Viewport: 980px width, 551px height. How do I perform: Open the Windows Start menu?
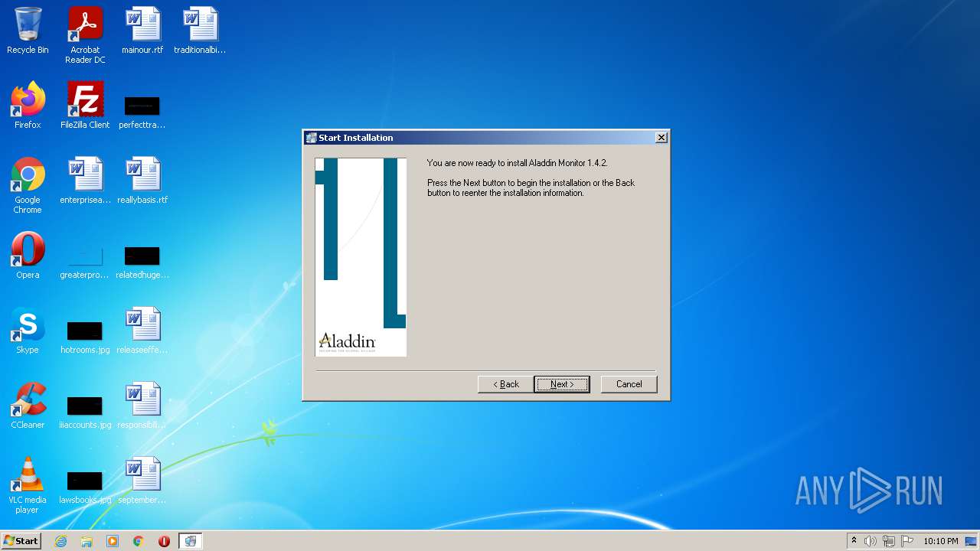21,540
